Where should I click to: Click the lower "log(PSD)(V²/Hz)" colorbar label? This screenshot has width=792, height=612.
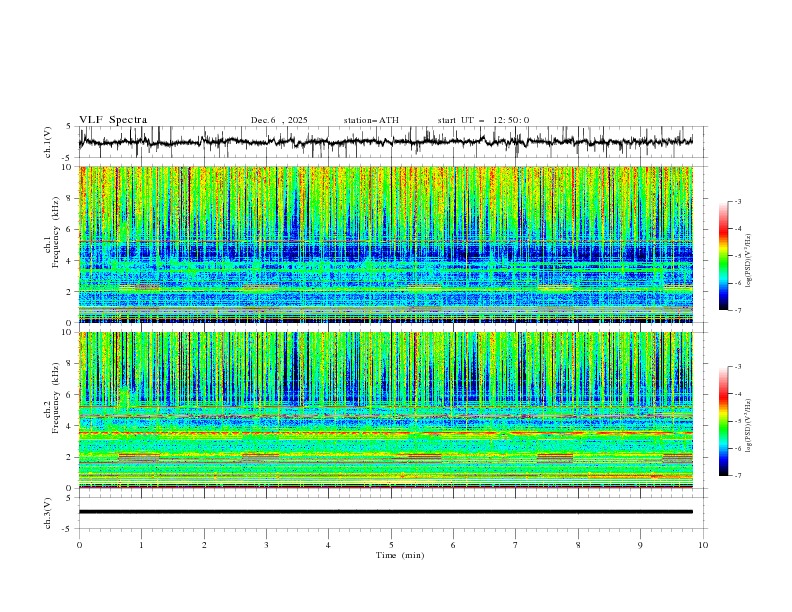click(x=748, y=426)
